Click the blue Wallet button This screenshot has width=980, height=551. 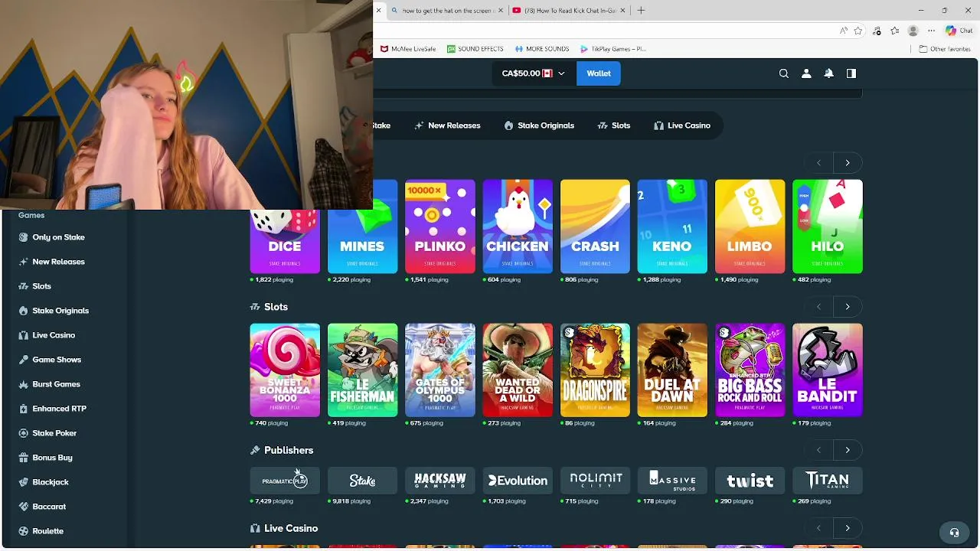[x=599, y=73]
